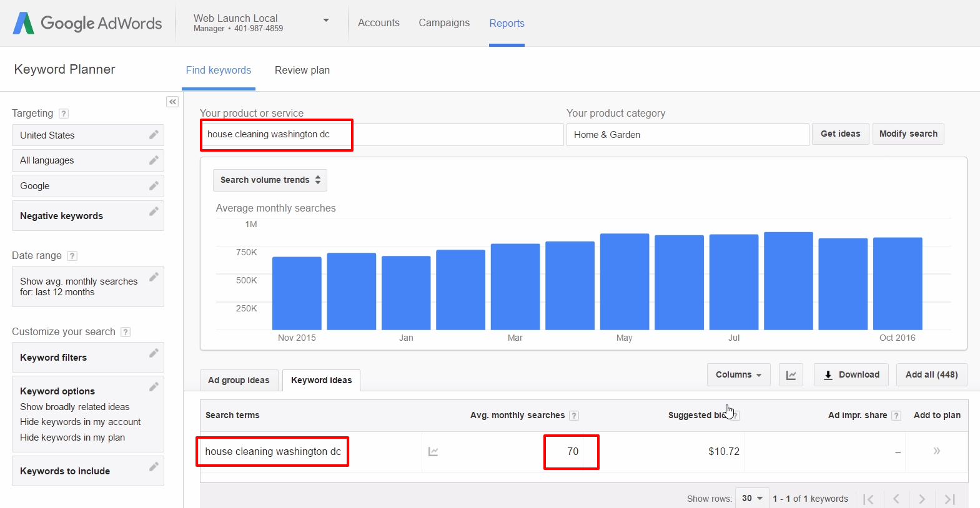Image resolution: width=980 pixels, height=508 pixels.
Task: Open Avg. monthly searches help icon
Action: tap(574, 416)
